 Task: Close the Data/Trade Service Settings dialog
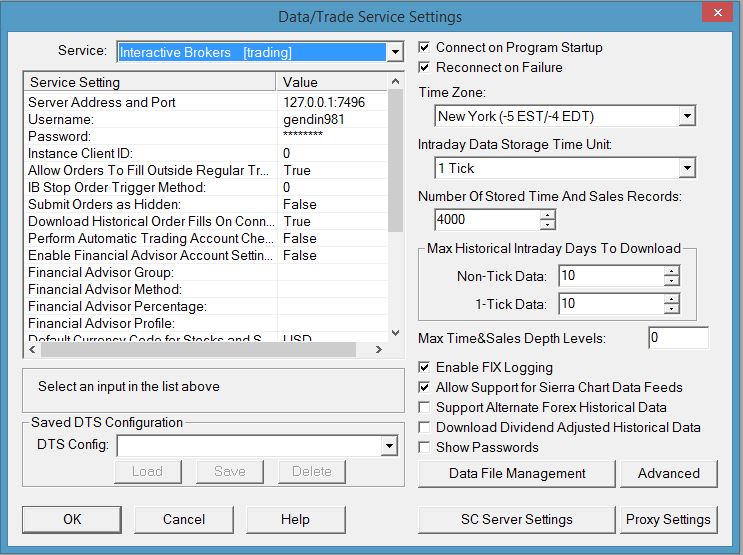(x=717, y=12)
